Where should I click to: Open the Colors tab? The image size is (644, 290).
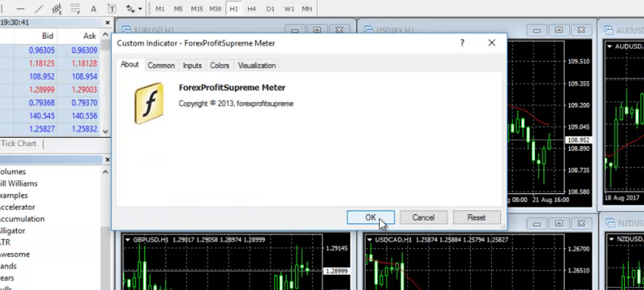[x=219, y=65]
